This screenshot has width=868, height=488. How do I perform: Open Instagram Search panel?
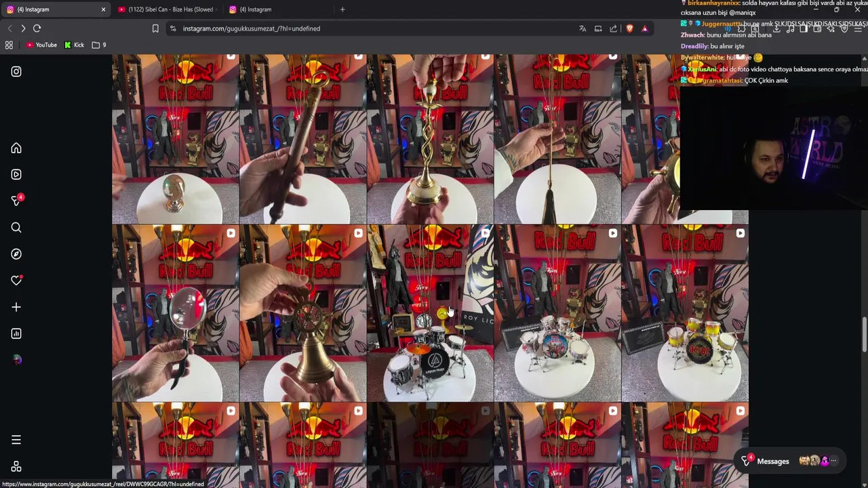click(16, 228)
